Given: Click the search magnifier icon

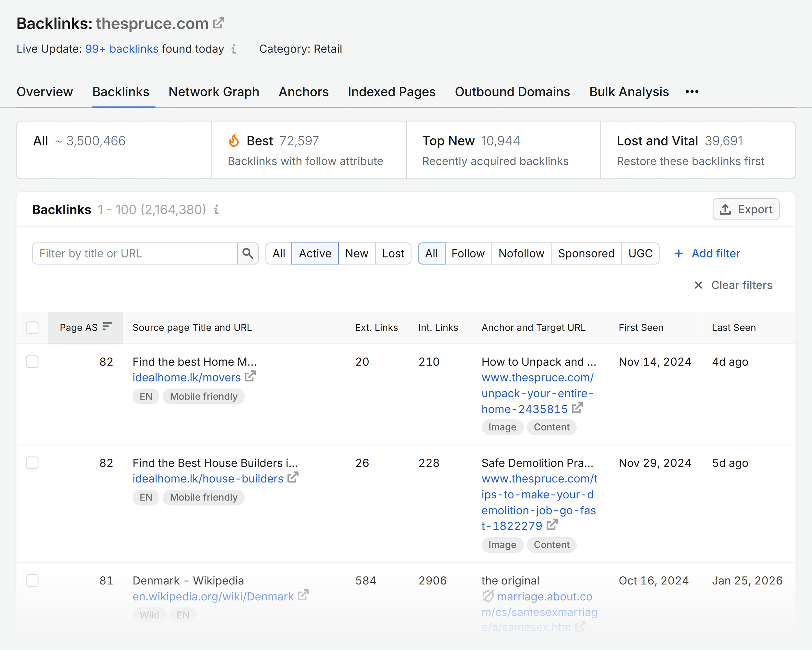Looking at the screenshot, I should (247, 253).
